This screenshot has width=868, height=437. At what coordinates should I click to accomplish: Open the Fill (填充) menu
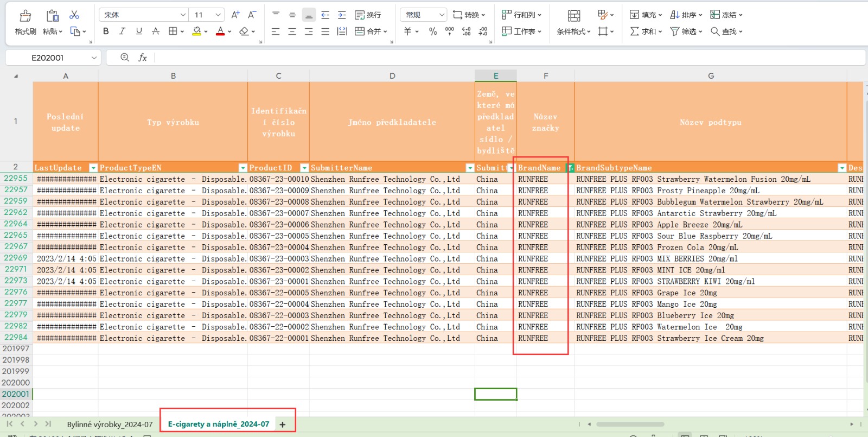(x=646, y=15)
